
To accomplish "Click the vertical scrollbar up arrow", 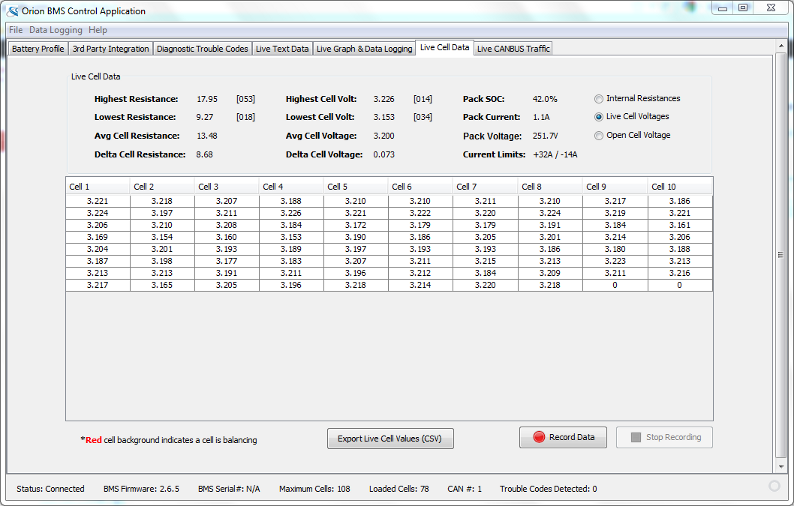I will click(780, 46).
